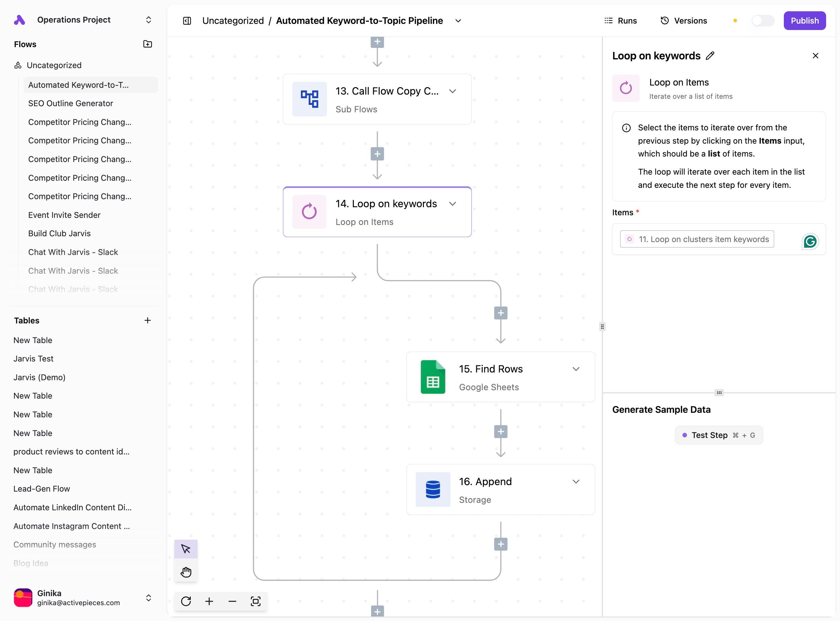
Task: Expand options for step 14 Loop on keywords
Action: click(452, 204)
